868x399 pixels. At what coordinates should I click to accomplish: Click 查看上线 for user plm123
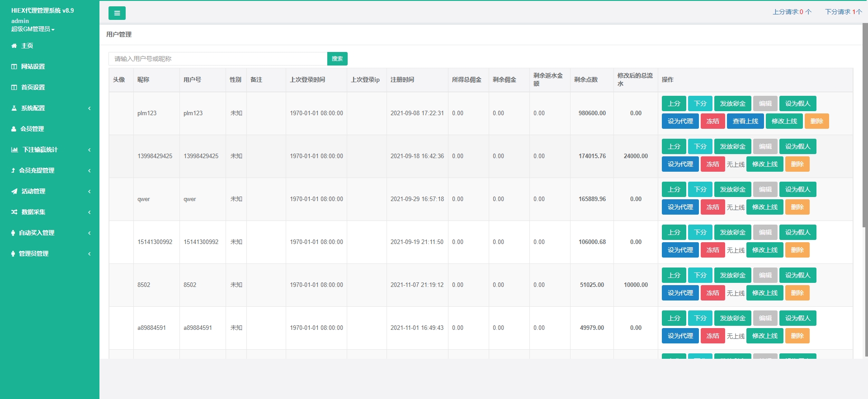745,121
